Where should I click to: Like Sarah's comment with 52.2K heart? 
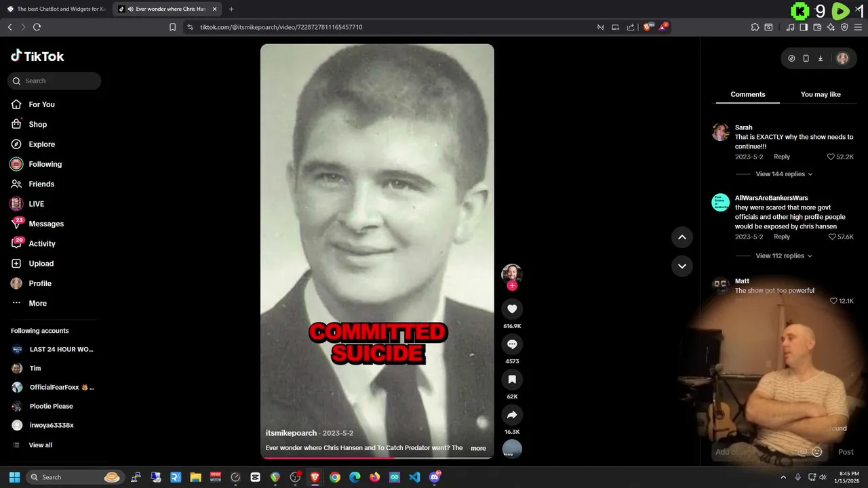(831, 157)
